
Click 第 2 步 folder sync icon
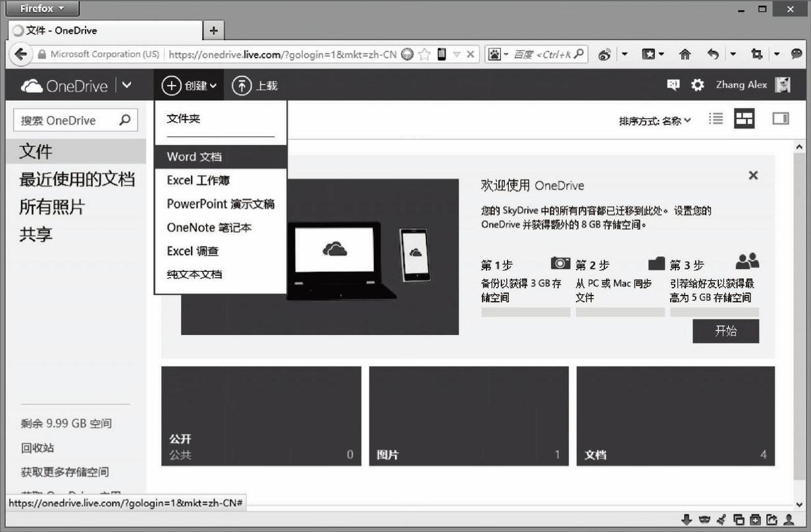pyautogui.click(x=656, y=263)
